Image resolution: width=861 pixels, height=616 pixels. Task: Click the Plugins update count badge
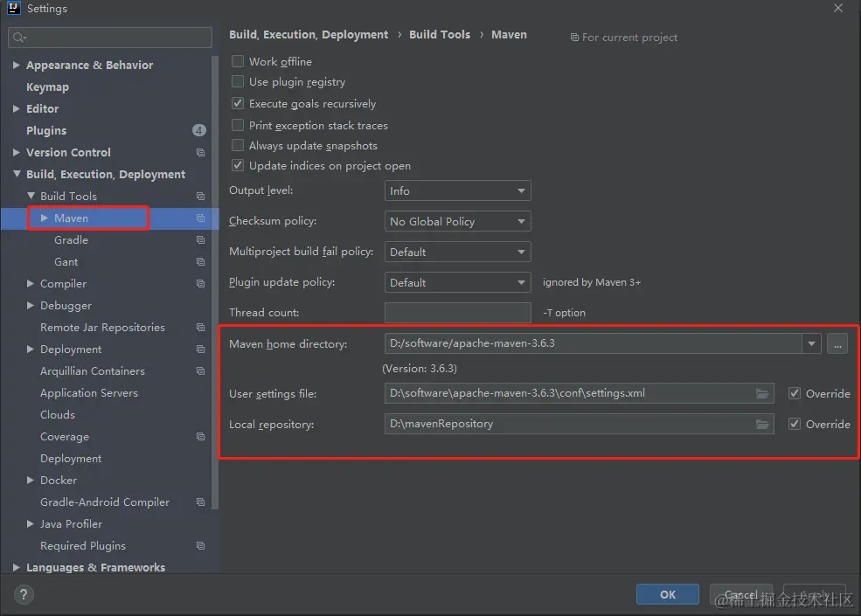tap(198, 130)
